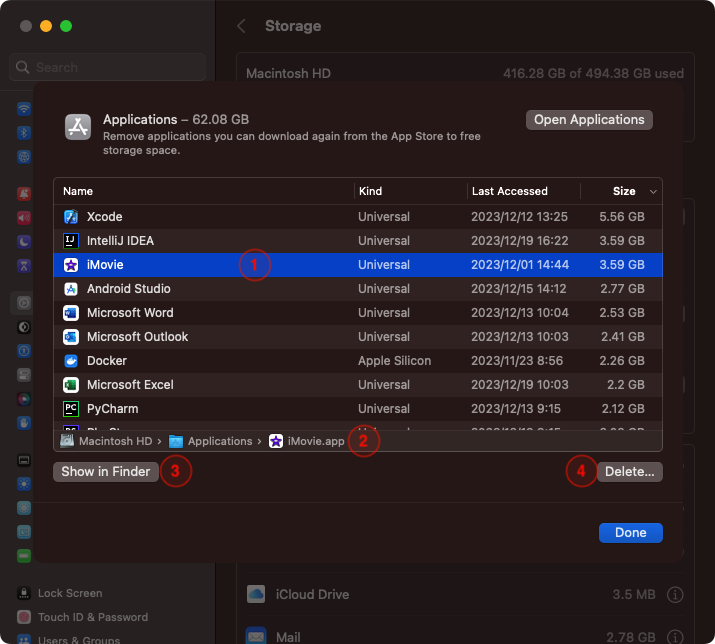Click the Applications folder icon in path bar
The height and width of the screenshot is (644, 715).
pyautogui.click(x=176, y=441)
